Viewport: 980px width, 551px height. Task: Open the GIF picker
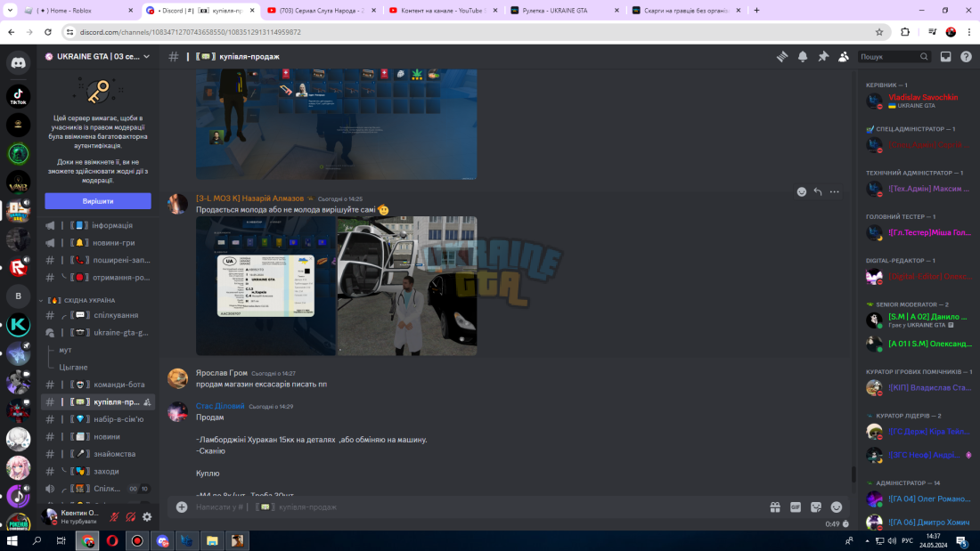(x=796, y=507)
